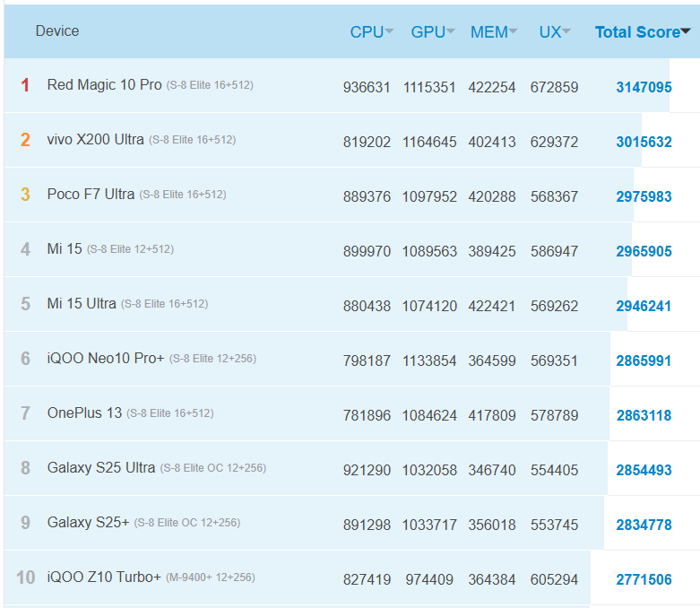Sort the table by UX column
The width and height of the screenshot is (700, 608).
[x=555, y=31]
